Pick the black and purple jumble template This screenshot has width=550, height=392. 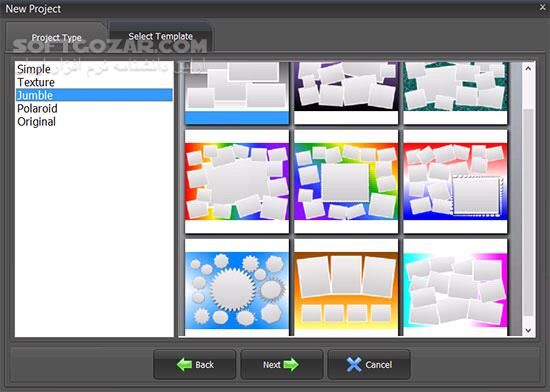(x=346, y=93)
